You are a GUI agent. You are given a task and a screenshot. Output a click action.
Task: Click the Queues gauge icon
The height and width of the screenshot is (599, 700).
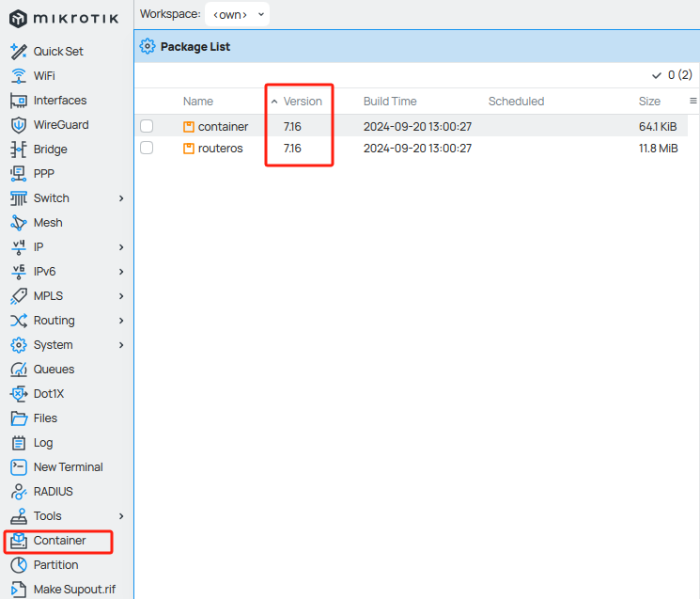[x=18, y=370]
